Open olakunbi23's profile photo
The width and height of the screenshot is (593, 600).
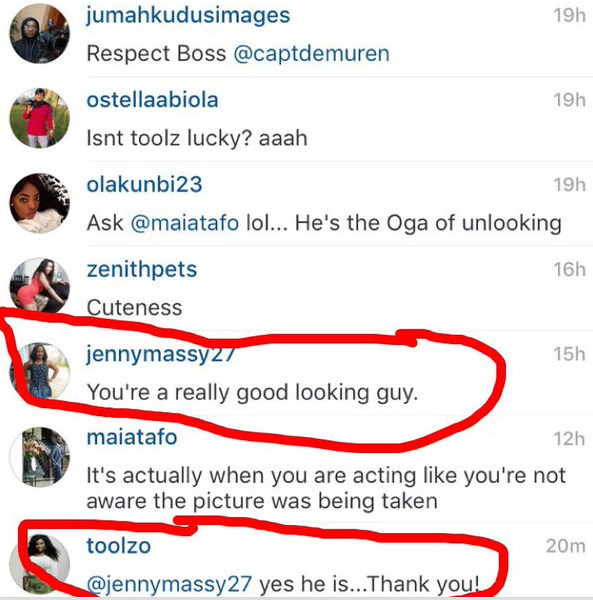39,203
